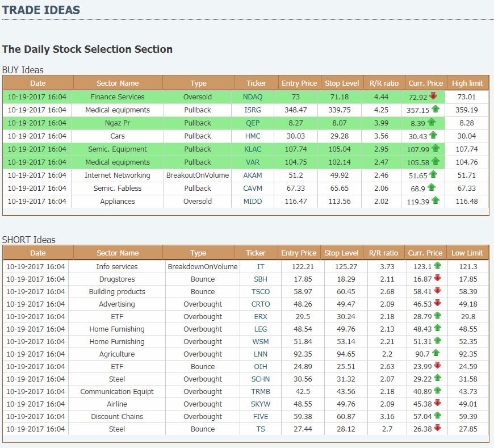This screenshot has width=494, height=448.
Task: Click BUY Ideas Date column header
Action: pyautogui.click(x=38, y=83)
